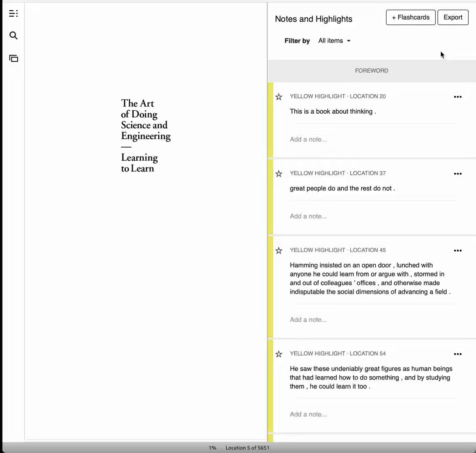Open options menu for Location 37 highlight
The height and width of the screenshot is (453, 476).
pyautogui.click(x=458, y=173)
